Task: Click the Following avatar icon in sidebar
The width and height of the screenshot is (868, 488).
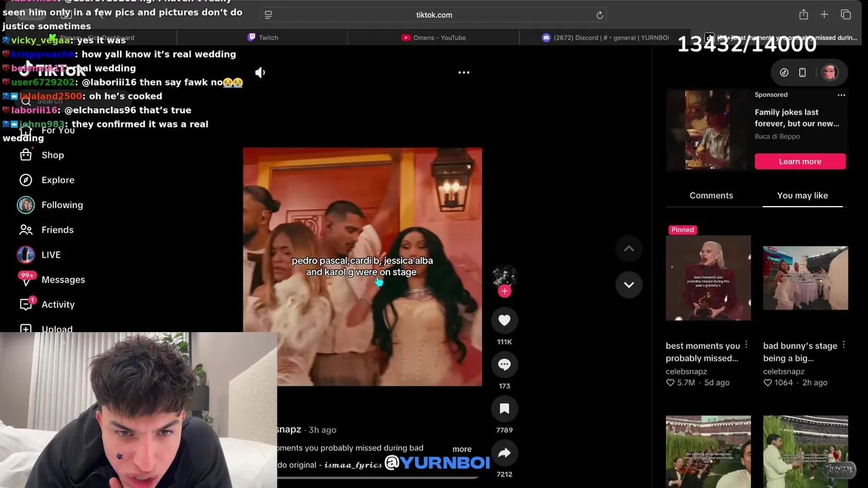Action: coord(26,205)
